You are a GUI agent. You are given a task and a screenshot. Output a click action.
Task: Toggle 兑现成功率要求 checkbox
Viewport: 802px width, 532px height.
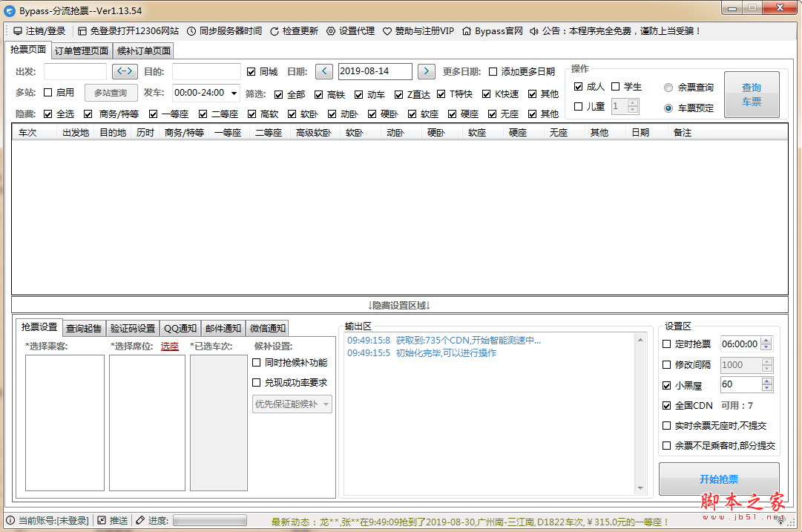pyautogui.click(x=257, y=383)
